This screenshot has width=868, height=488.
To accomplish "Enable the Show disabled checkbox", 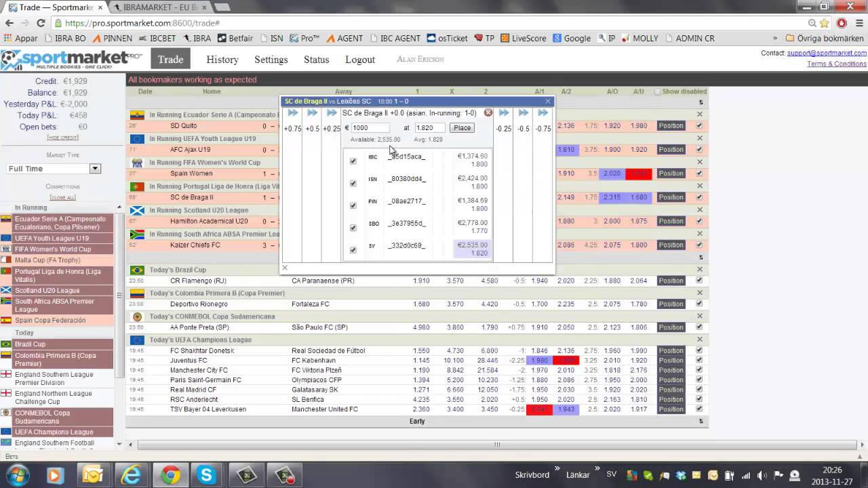I will point(657,91).
